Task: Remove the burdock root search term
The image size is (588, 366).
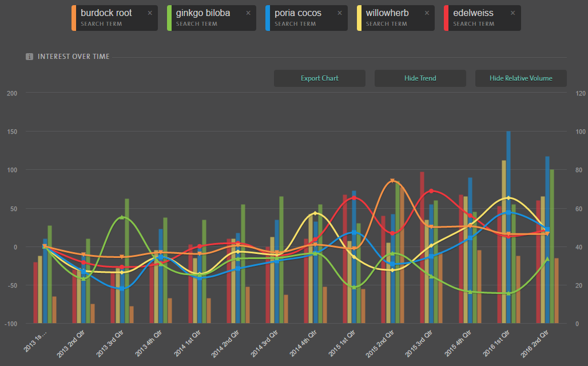Action: (x=150, y=13)
